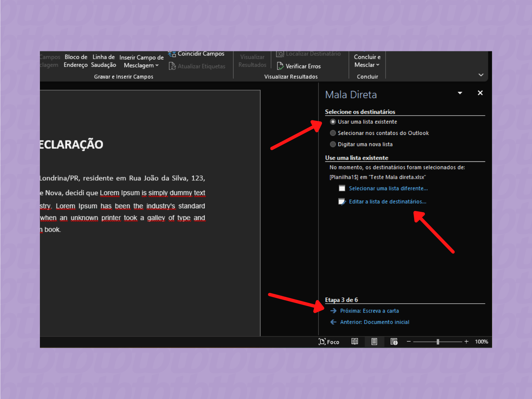The image size is (532, 399).
Task: Open Bloco de Endereço
Action: tap(75, 61)
